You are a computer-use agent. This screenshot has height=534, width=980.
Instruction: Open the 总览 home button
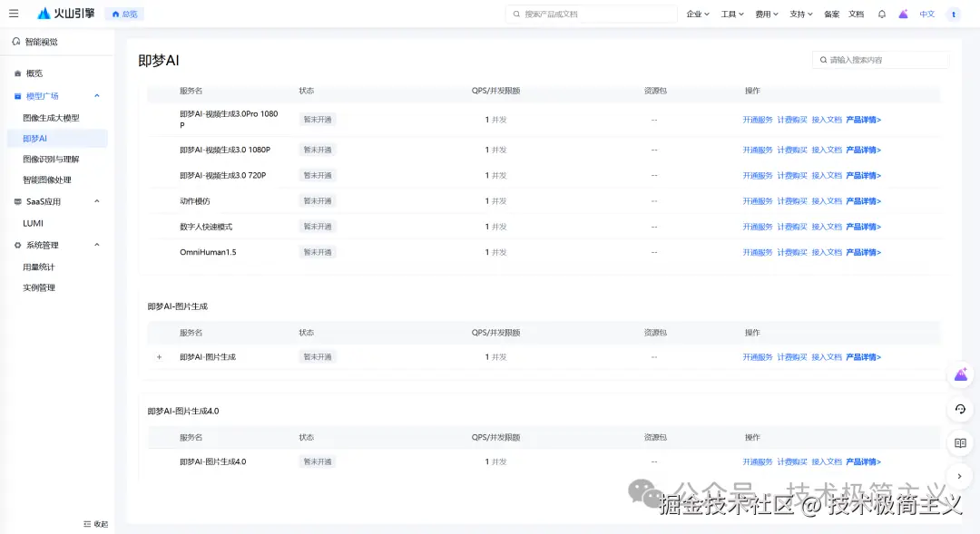(x=124, y=14)
